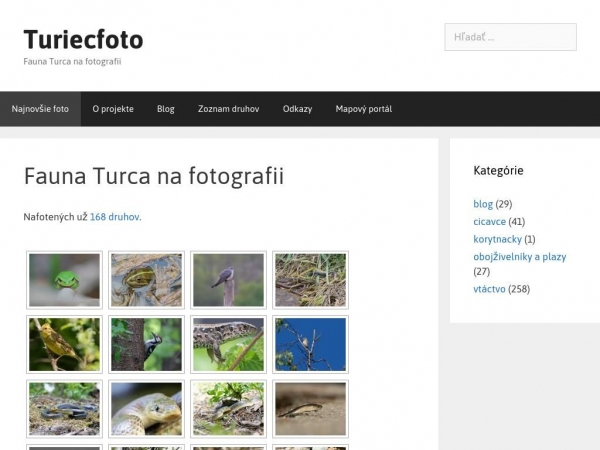Open the bird against blue sky thumbnail
Image resolution: width=600 pixels, height=450 pixels.
pos(310,344)
